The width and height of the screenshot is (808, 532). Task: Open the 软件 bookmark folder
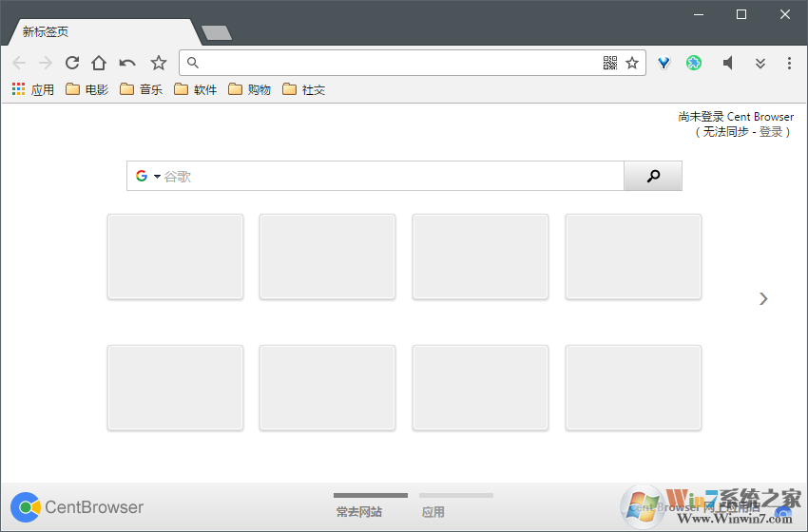point(195,89)
